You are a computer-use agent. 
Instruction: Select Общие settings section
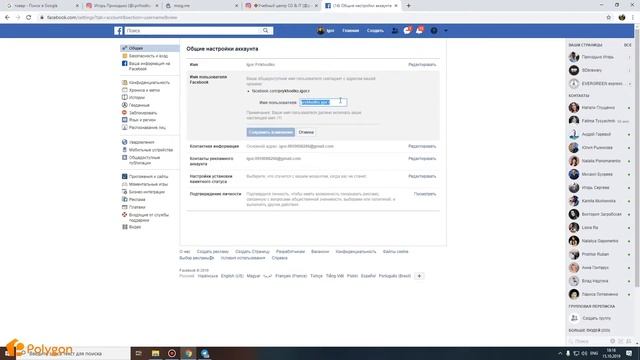[x=150, y=48]
